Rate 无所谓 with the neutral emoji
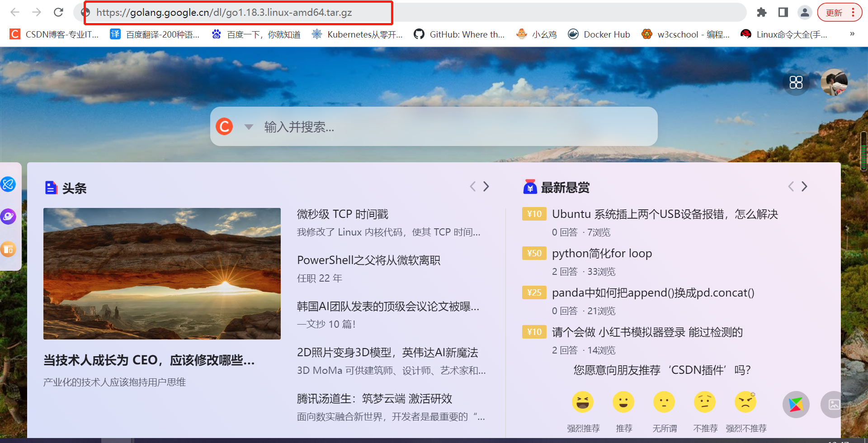868x443 pixels. tap(664, 402)
